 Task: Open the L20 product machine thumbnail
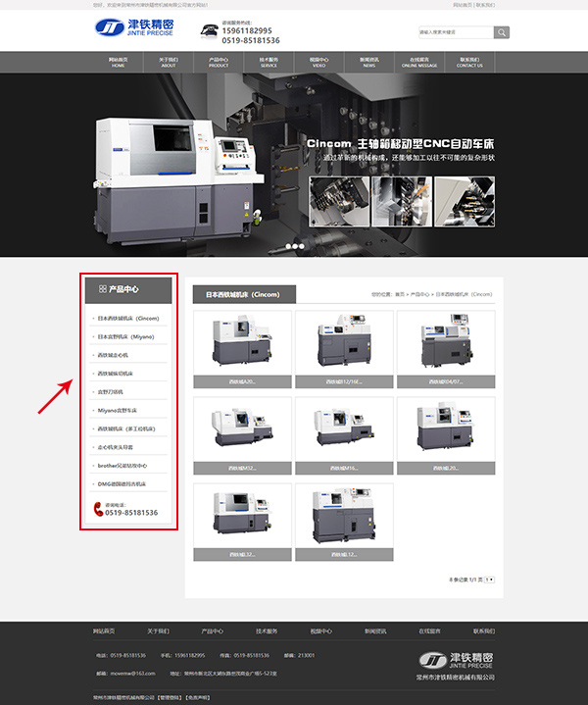446,428
